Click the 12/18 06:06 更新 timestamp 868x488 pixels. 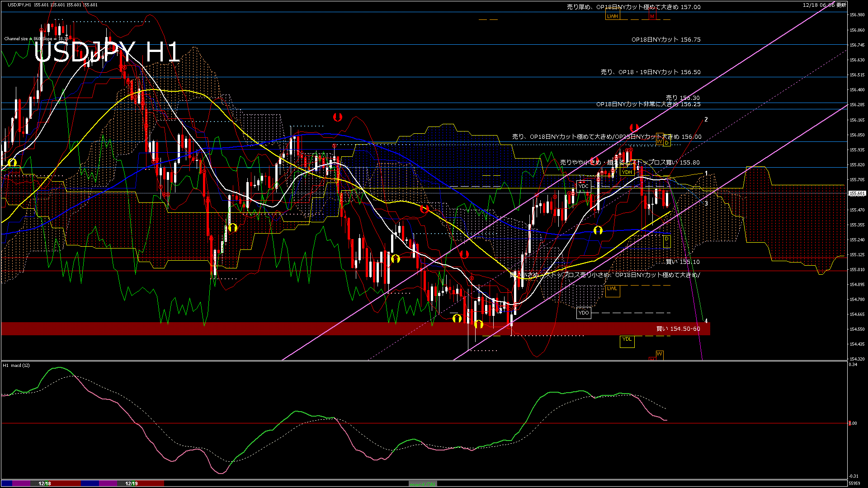pyautogui.click(x=824, y=5)
